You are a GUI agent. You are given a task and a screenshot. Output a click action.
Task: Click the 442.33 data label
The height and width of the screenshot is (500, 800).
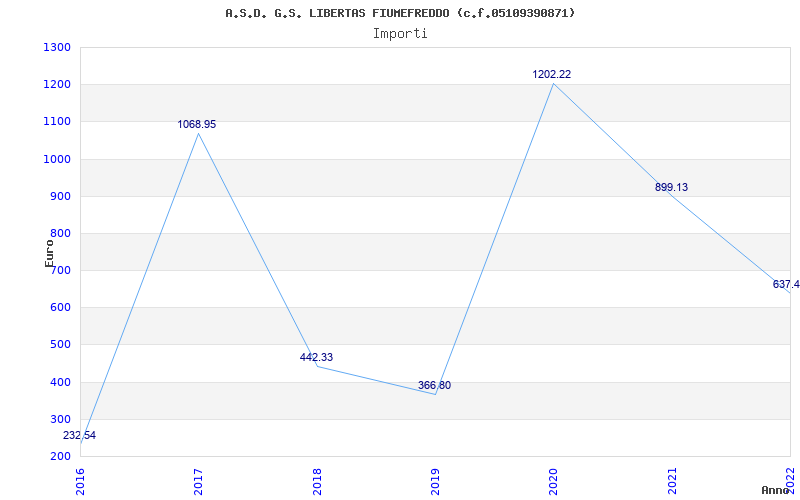pos(316,358)
